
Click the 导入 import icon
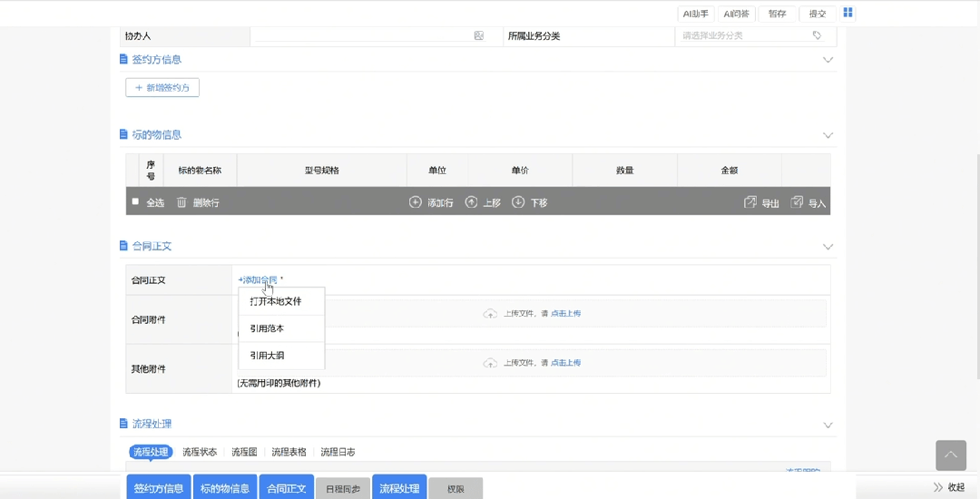[797, 202]
